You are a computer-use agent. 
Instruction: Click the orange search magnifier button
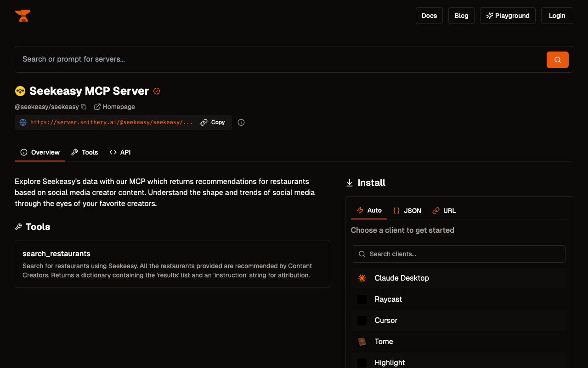(x=557, y=60)
